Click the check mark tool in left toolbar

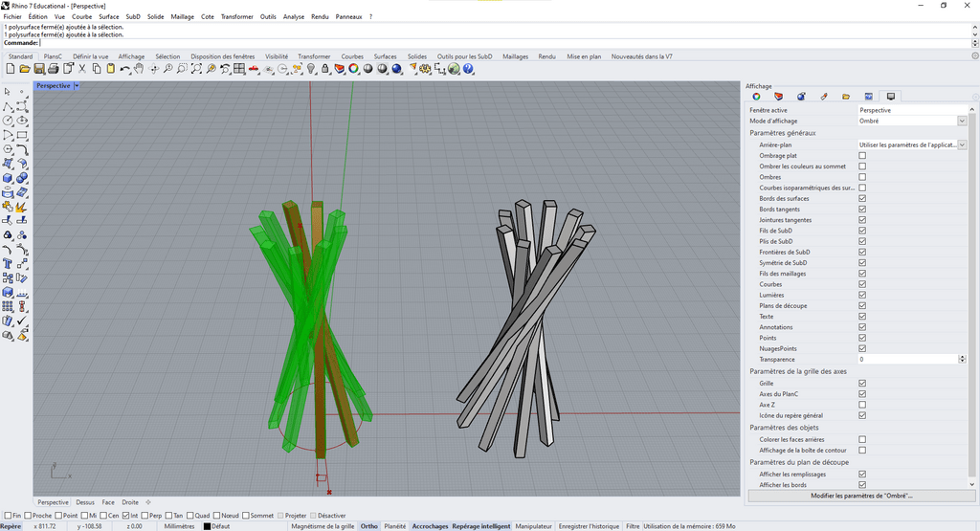click(x=22, y=321)
